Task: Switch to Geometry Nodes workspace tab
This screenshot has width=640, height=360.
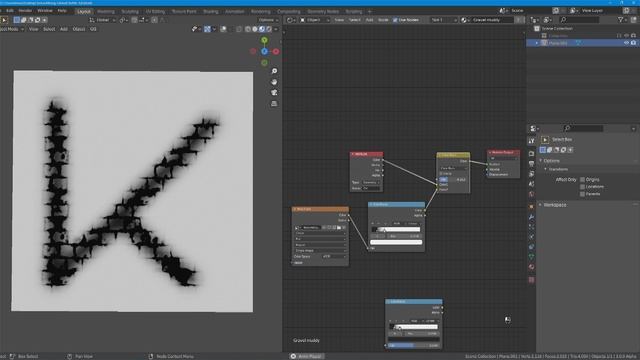Action: coord(323,11)
